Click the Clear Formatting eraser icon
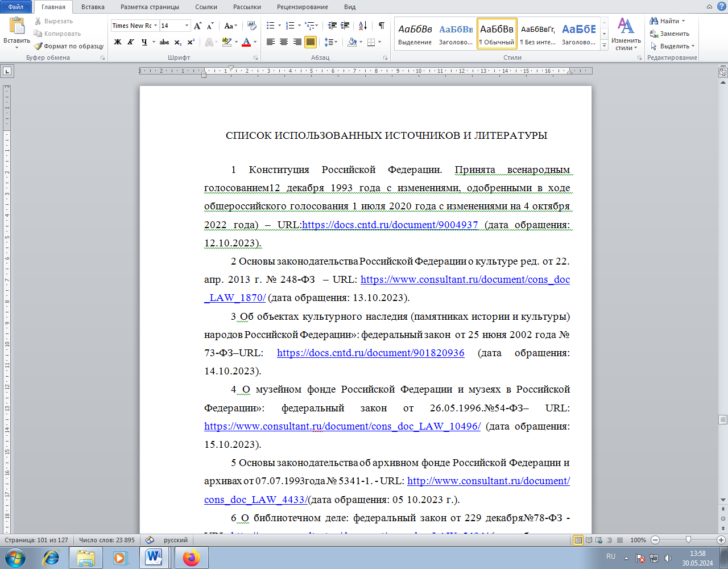The width and height of the screenshot is (728, 569). [x=251, y=26]
